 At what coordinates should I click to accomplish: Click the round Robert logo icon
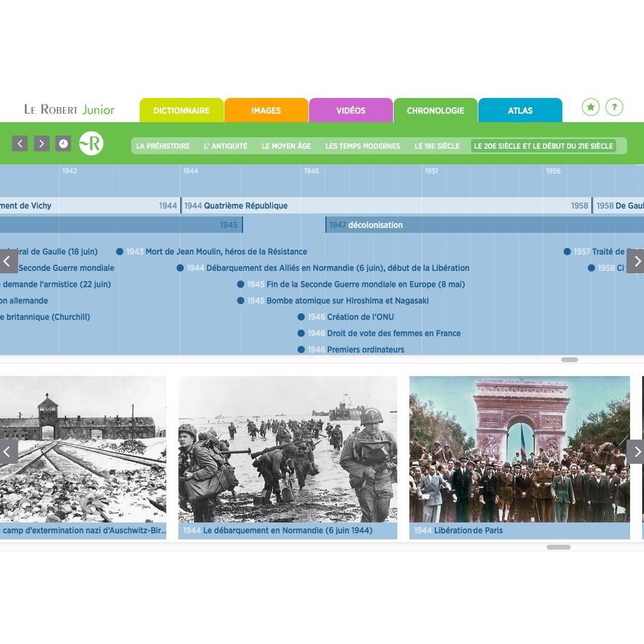click(x=91, y=143)
